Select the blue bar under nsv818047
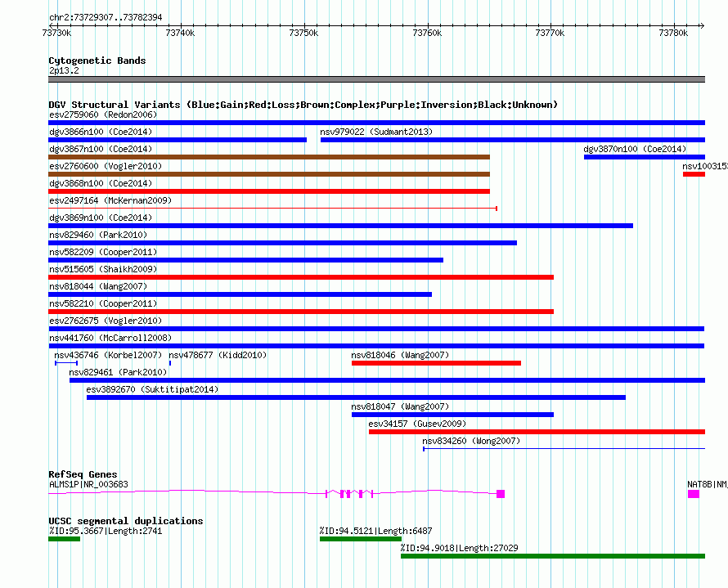This screenshot has width=728, height=588. point(452,415)
